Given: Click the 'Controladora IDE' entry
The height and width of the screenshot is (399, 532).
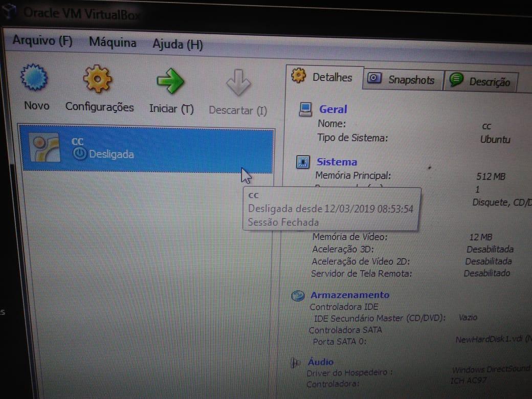Looking at the screenshot, I should [x=344, y=307].
